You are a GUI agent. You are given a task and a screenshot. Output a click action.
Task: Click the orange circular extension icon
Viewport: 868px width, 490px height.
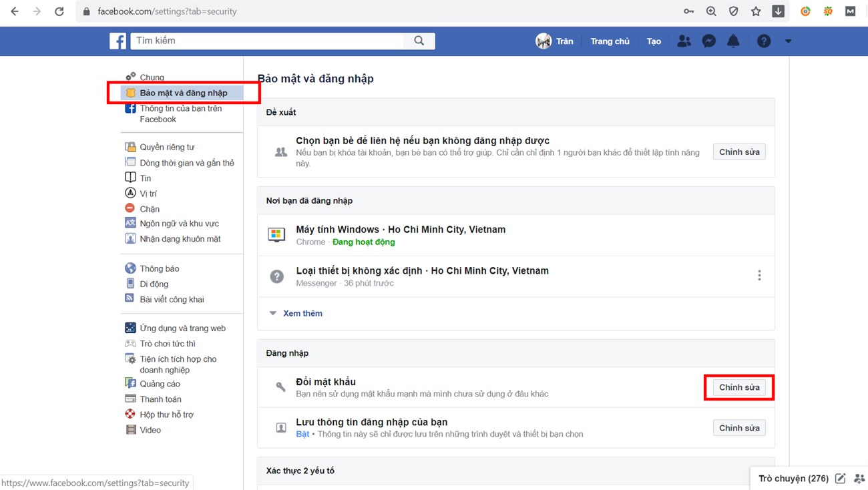[x=805, y=11]
